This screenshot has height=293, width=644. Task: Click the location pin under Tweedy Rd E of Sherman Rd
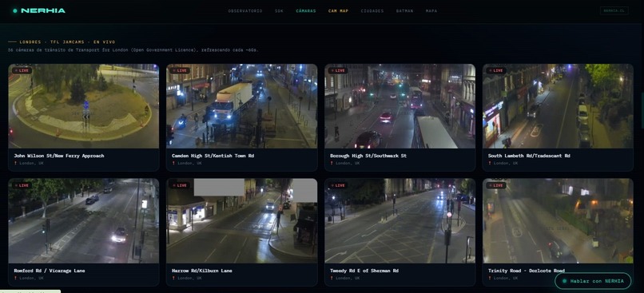[332, 278]
